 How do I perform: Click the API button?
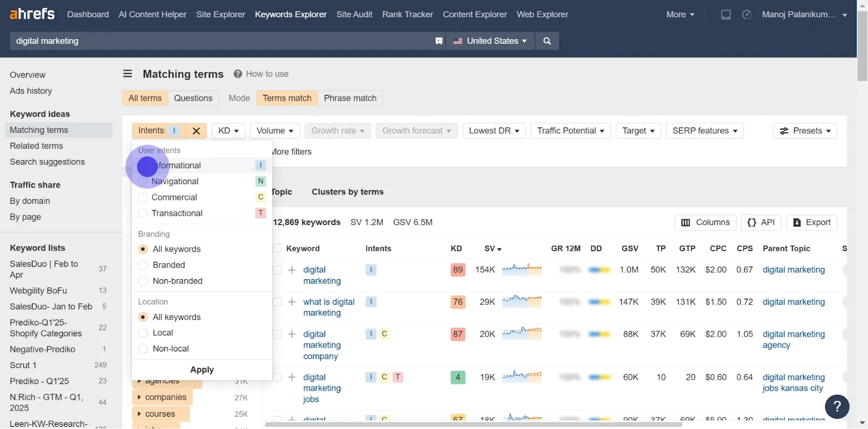click(761, 223)
